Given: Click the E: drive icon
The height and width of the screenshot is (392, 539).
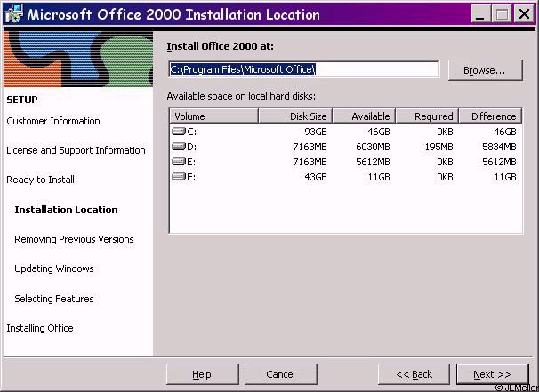Looking at the screenshot, I should point(179,162).
